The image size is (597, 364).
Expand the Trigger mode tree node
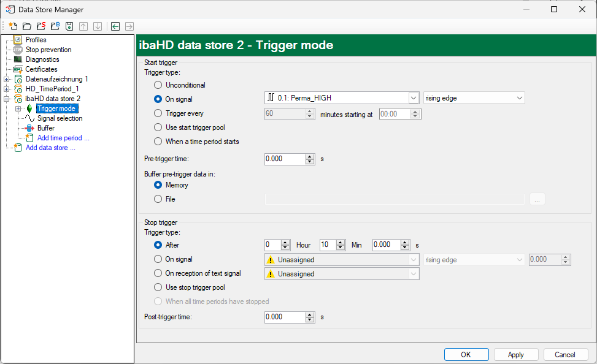pos(18,109)
